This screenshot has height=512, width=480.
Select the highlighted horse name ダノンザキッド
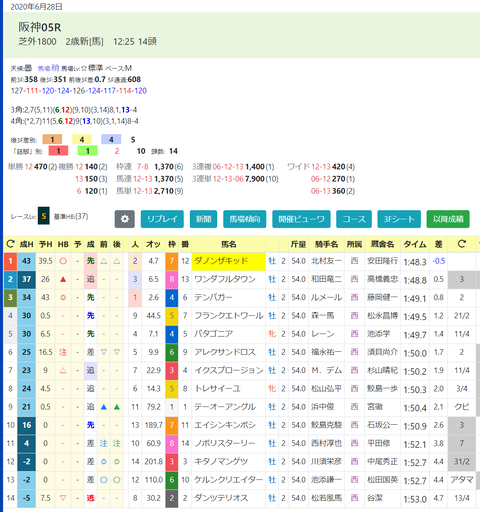click(229, 261)
